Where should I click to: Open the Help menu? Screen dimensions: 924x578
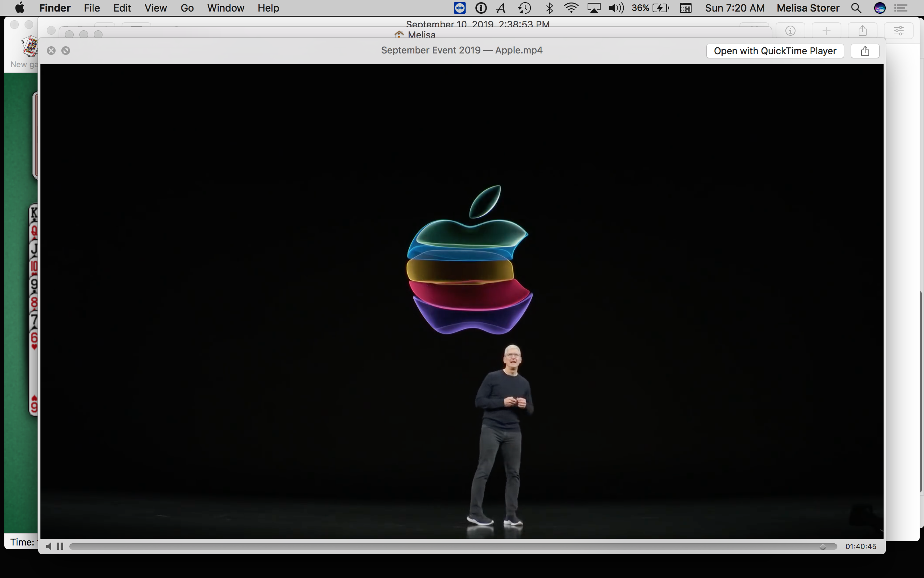tap(268, 8)
